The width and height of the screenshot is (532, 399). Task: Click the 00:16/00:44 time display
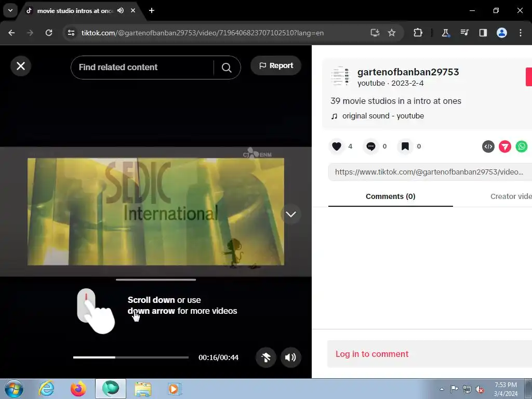(219, 357)
